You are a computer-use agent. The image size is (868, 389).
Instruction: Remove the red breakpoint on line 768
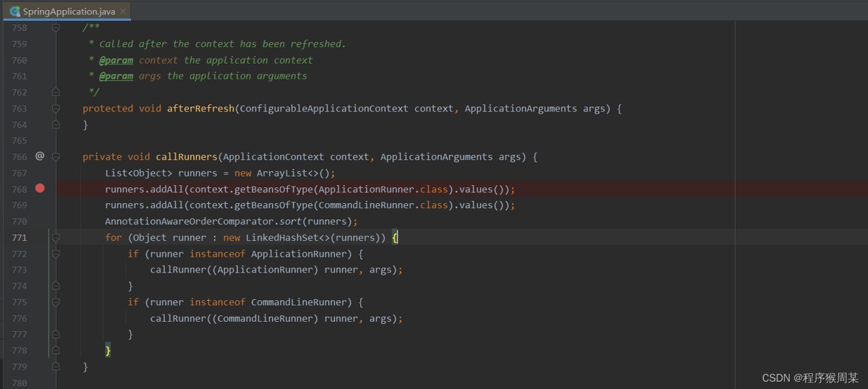[40, 189]
